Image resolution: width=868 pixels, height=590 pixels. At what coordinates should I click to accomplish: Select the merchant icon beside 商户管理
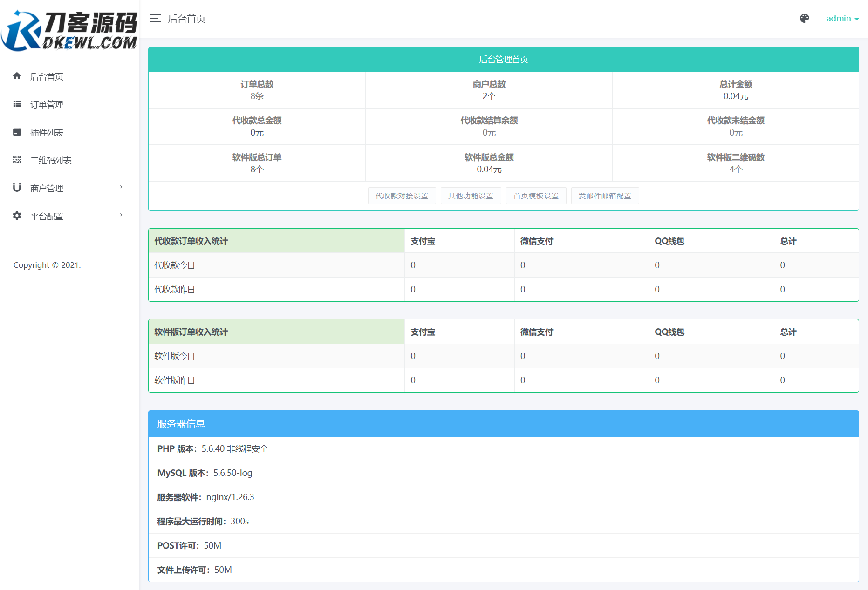pos(17,188)
